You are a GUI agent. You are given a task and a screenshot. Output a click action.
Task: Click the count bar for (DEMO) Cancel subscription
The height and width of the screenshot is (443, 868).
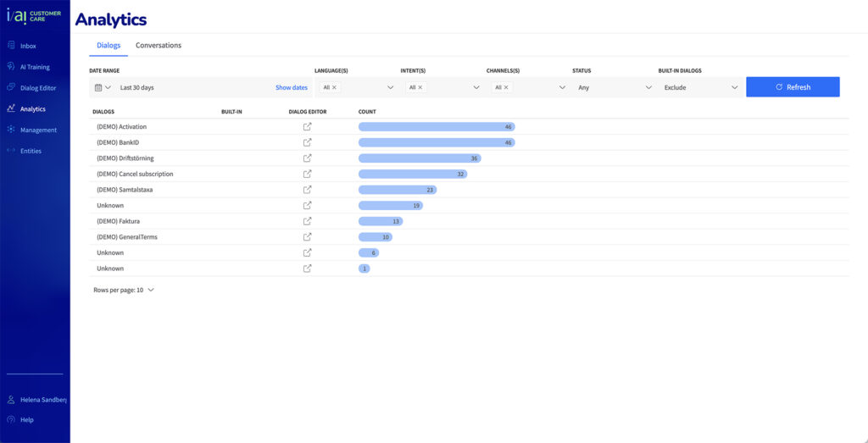[413, 174]
